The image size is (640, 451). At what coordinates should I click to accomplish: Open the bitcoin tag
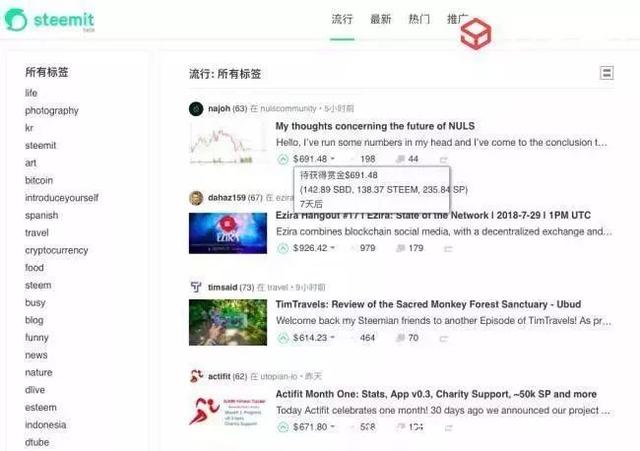coord(39,180)
